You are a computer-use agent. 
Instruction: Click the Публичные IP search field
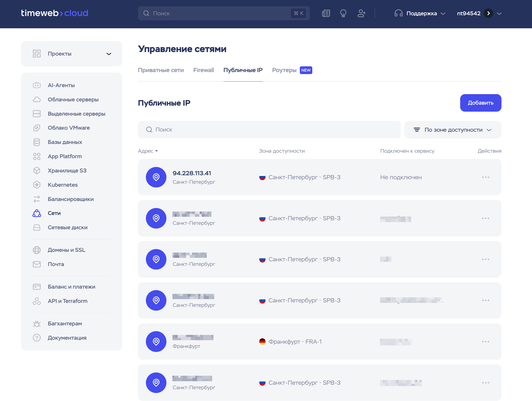coord(269,130)
